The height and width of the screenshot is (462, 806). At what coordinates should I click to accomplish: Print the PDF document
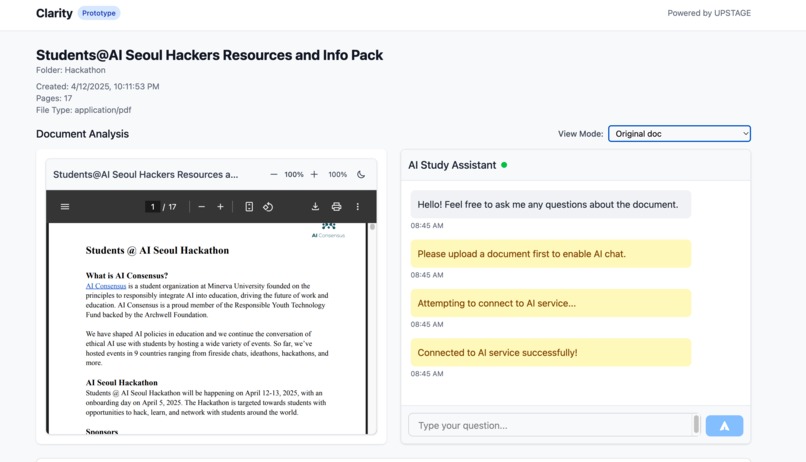point(336,207)
